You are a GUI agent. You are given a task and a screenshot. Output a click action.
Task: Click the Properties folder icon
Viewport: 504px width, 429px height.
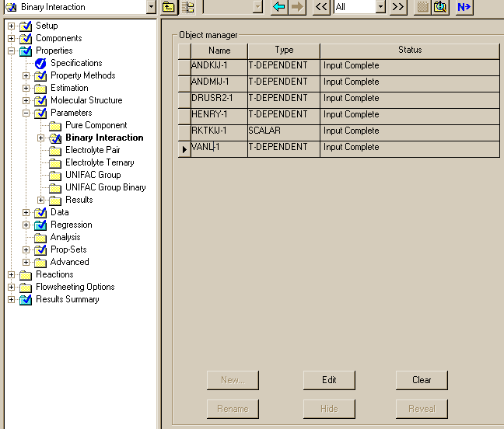click(26, 51)
